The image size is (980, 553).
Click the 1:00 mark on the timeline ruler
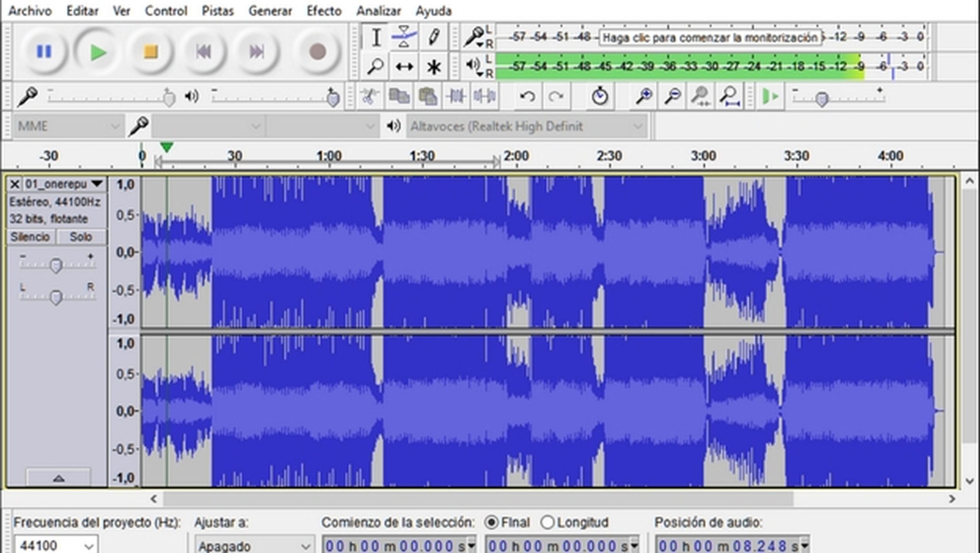(x=329, y=156)
